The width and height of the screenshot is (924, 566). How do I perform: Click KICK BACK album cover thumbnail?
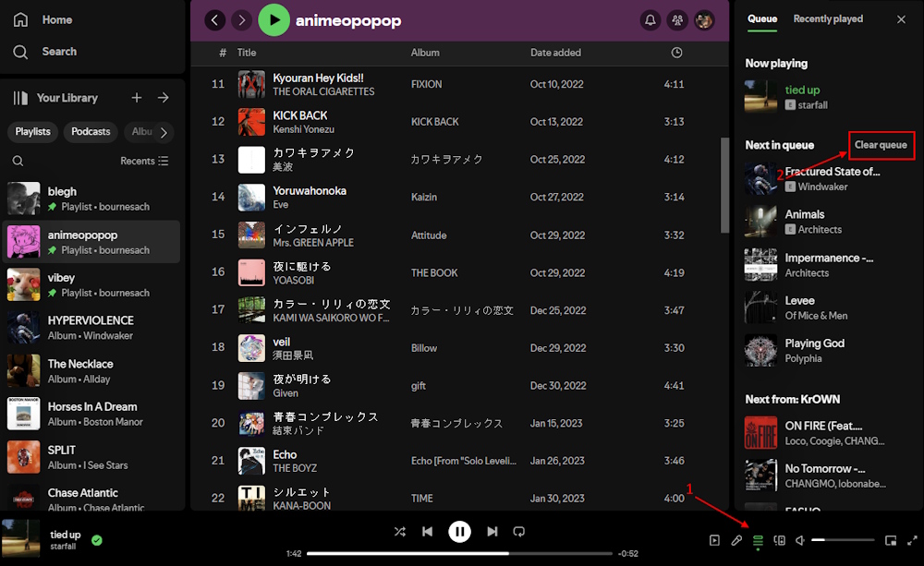pos(251,122)
